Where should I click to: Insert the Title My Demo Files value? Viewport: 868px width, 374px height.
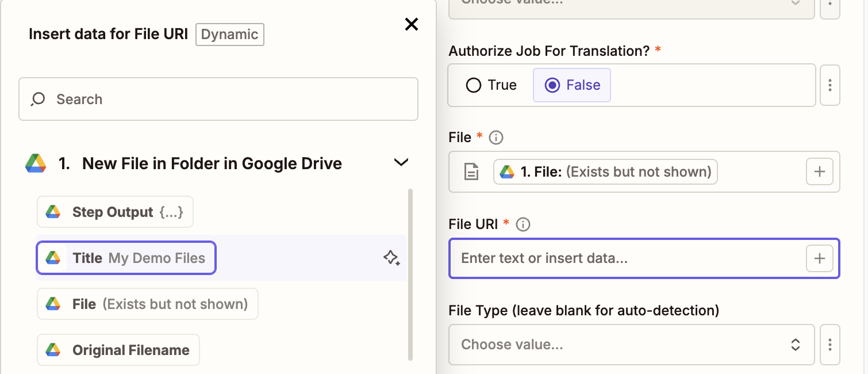click(x=126, y=258)
